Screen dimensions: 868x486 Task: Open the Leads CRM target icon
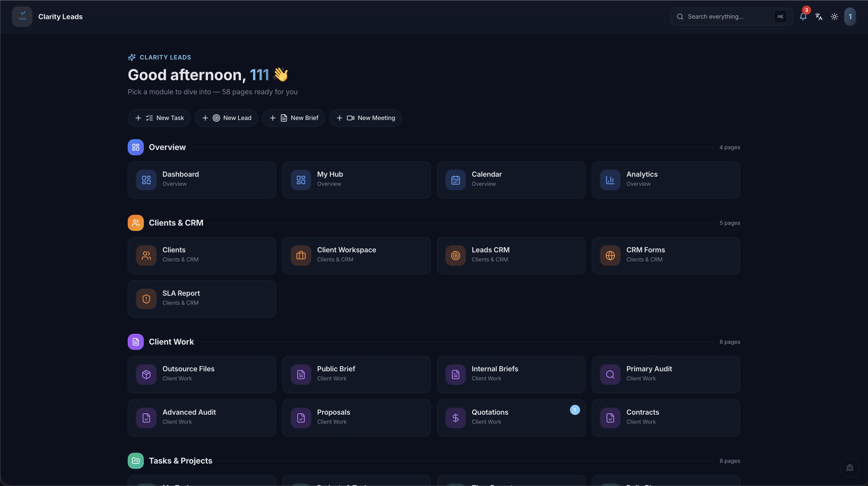pyautogui.click(x=456, y=255)
